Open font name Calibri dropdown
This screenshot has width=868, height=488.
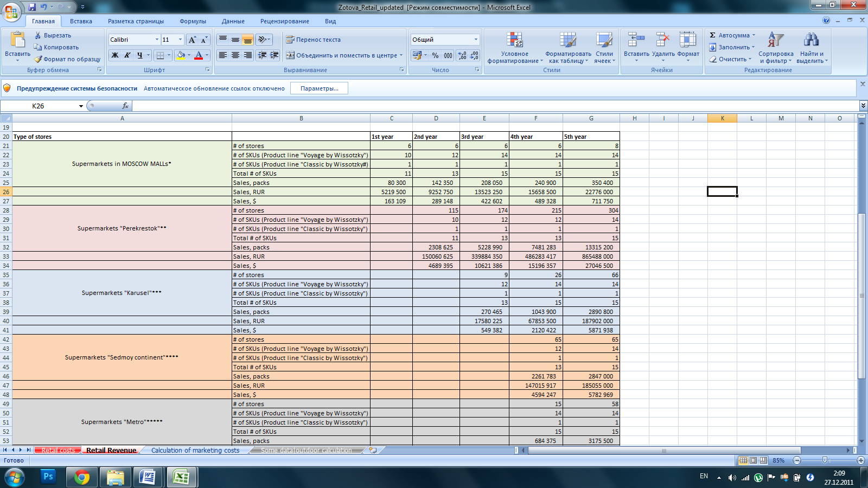157,40
